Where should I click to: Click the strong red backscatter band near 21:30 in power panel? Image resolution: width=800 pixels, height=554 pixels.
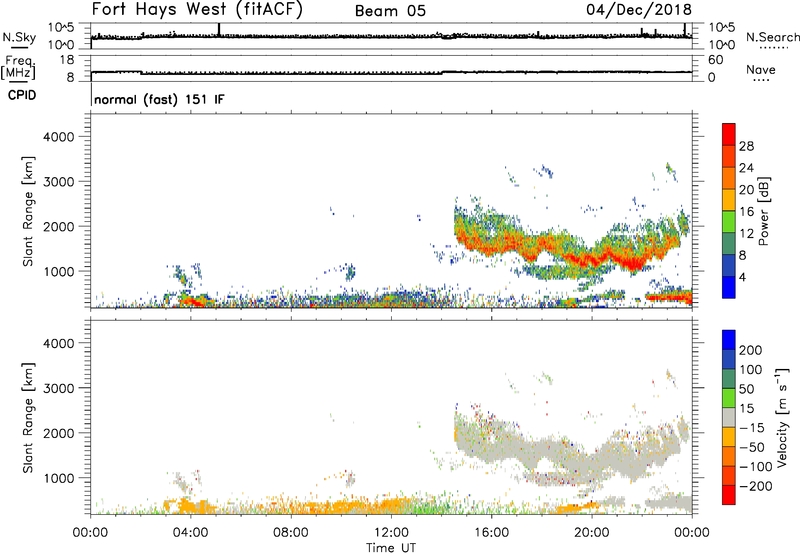coord(634,264)
